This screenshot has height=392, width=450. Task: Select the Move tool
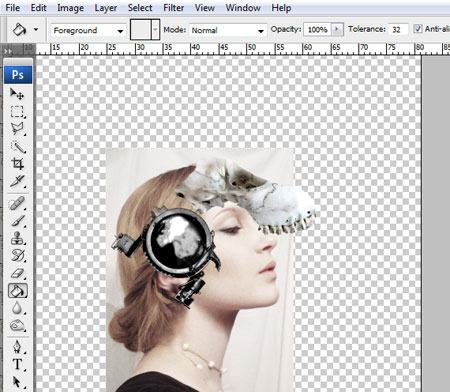click(x=17, y=94)
